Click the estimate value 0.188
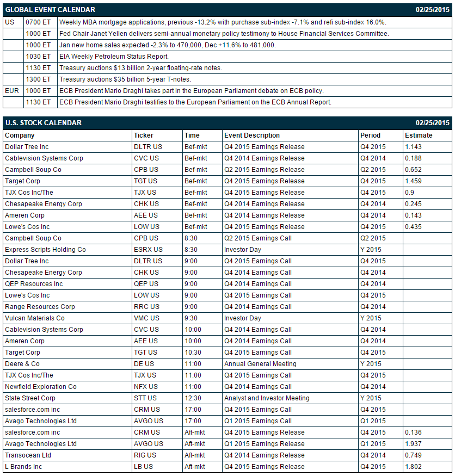The height and width of the screenshot is (476, 455). pos(413,158)
